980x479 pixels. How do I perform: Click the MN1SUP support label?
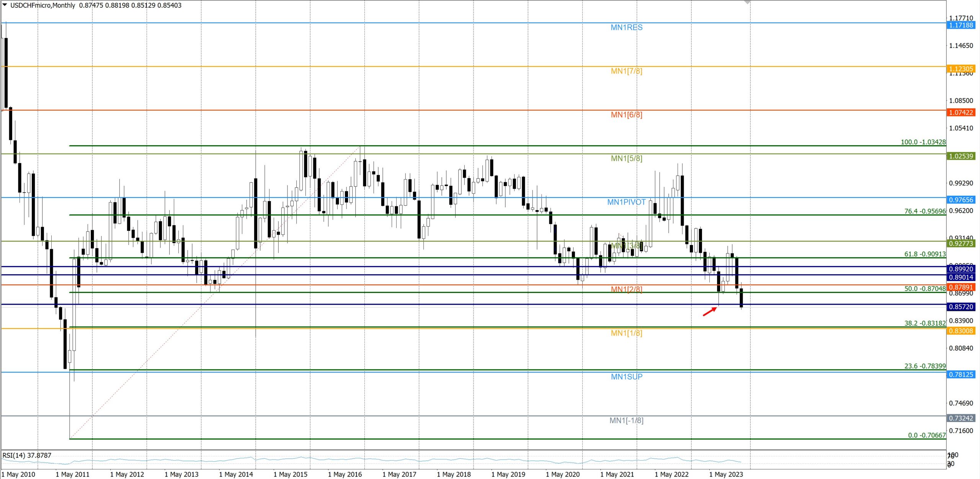pos(626,377)
